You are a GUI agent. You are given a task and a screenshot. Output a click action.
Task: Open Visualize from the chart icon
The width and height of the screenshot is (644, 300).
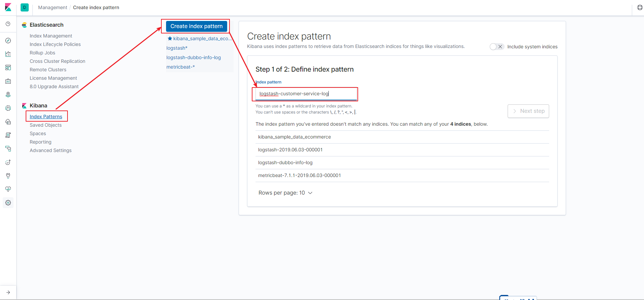click(8, 54)
